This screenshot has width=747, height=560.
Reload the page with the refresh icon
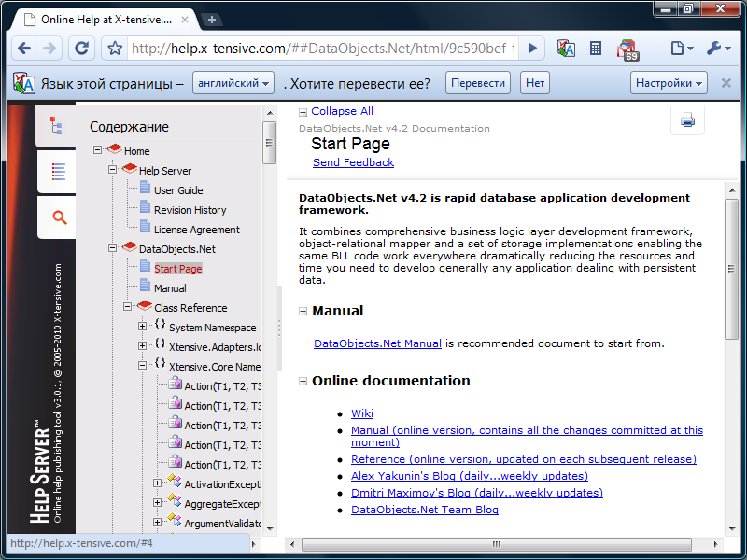point(81,49)
